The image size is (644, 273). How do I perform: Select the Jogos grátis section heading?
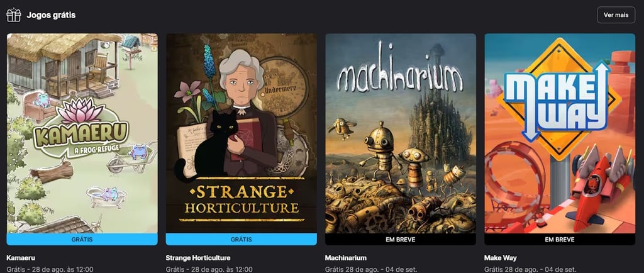(51, 15)
